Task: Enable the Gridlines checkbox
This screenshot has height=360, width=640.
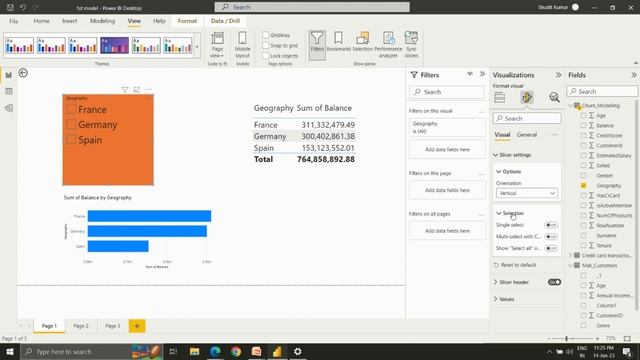Action: click(266, 35)
